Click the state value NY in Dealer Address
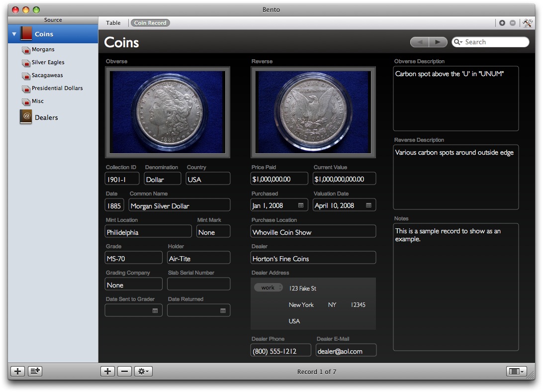543x392 pixels. pyautogui.click(x=332, y=305)
